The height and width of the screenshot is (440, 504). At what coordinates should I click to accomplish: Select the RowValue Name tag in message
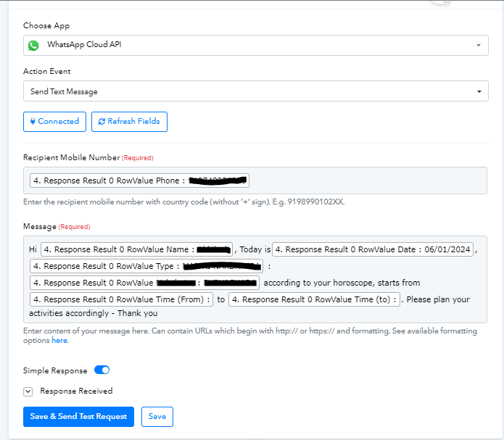click(x=136, y=249)
